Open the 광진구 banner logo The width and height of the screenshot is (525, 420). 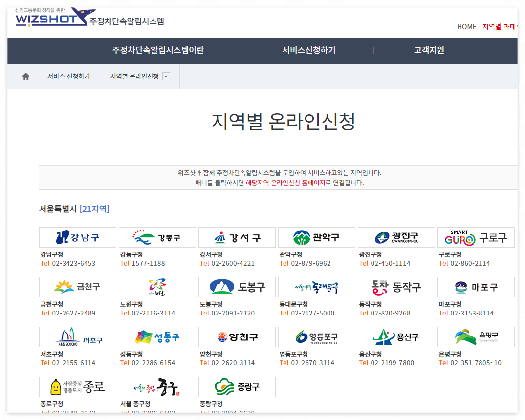[396, 237]
